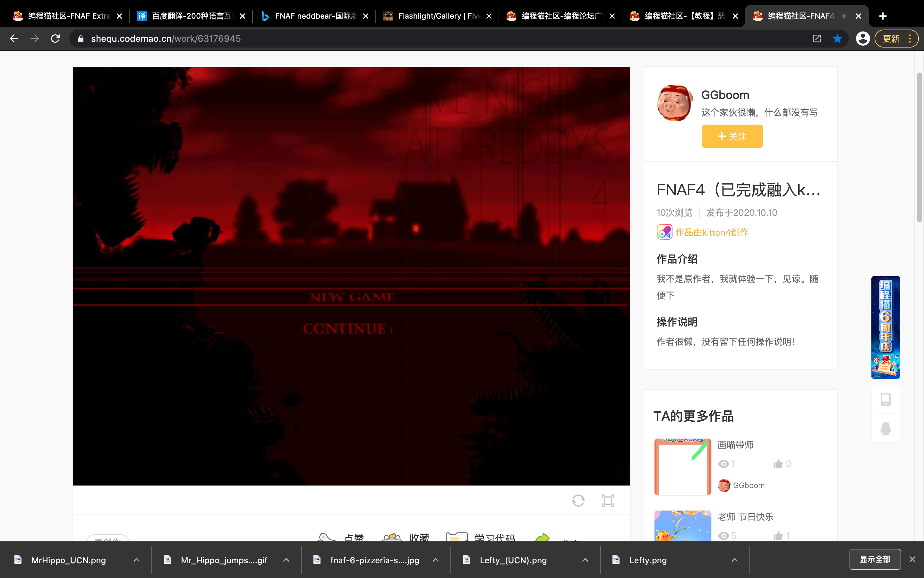
Task: Enter fullscreen mode for the game
Action: coord(608,500)
